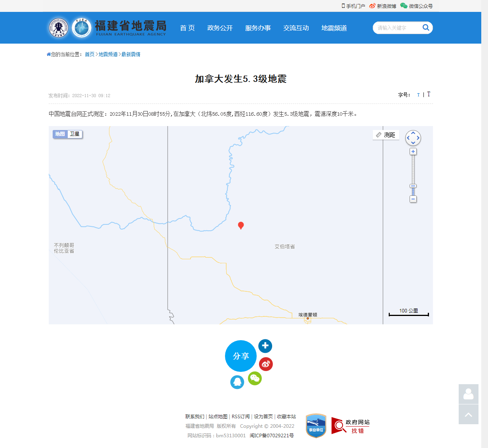Share via the green WeChat icon

[x=255, y=378]
